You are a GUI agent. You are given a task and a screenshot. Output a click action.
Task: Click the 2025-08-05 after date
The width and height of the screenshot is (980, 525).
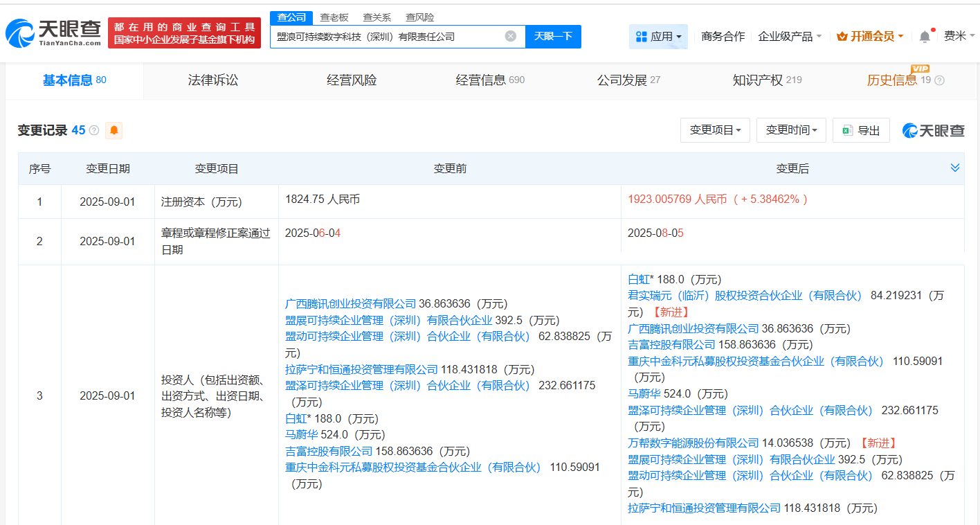655,233
